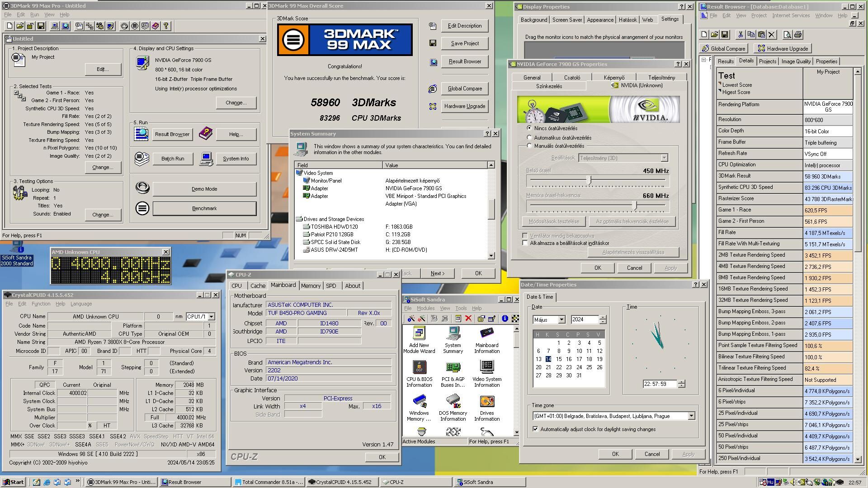Screen dimensions: 868x488
Task: Open the Modules menu in SiSoft Sandra
Action: click(x=425, y=309)
